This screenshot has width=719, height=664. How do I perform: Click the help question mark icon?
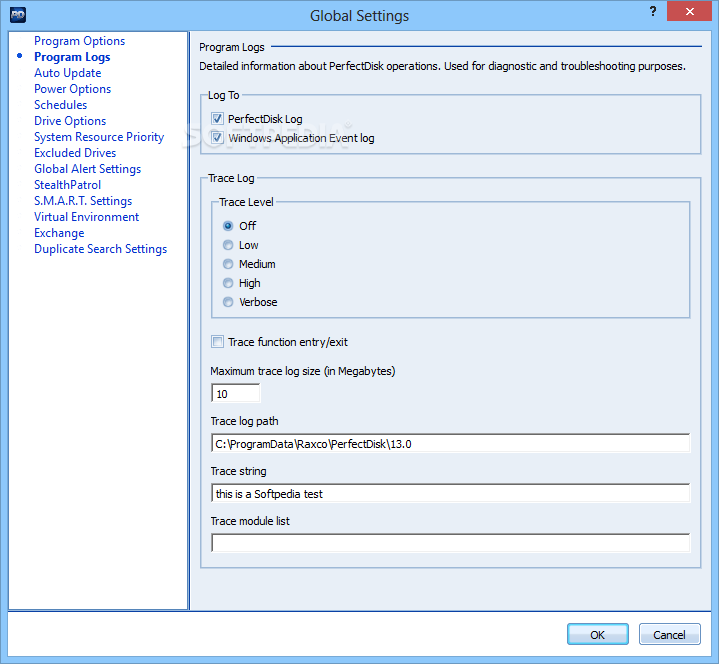coord(653,11)
